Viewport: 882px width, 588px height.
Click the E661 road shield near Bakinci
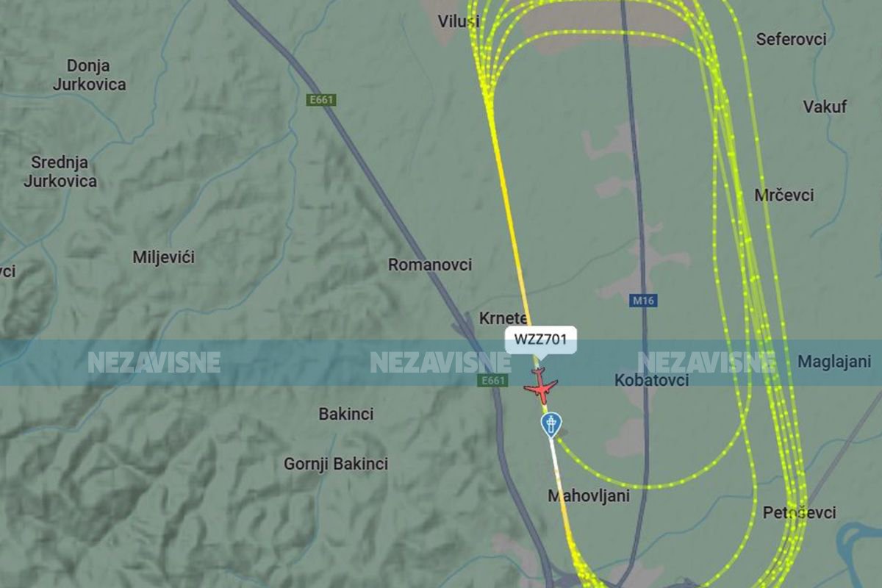[x=492, y=380]
